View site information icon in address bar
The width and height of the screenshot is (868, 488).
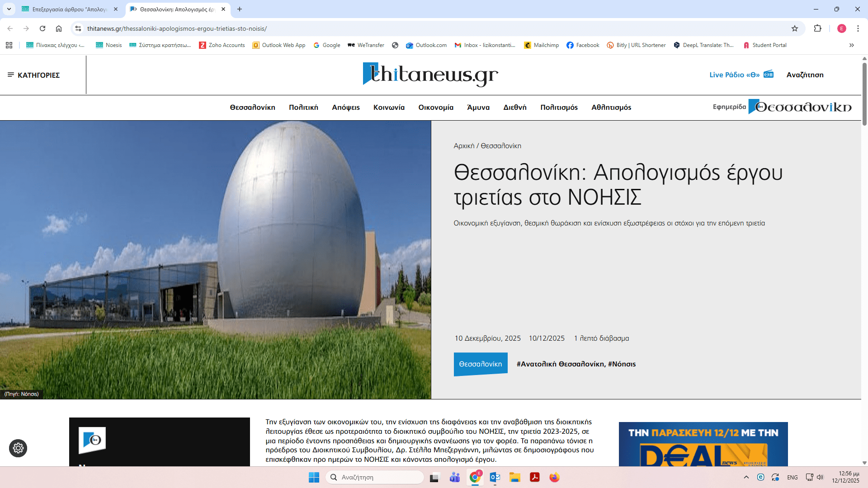[x=78, y=28]
